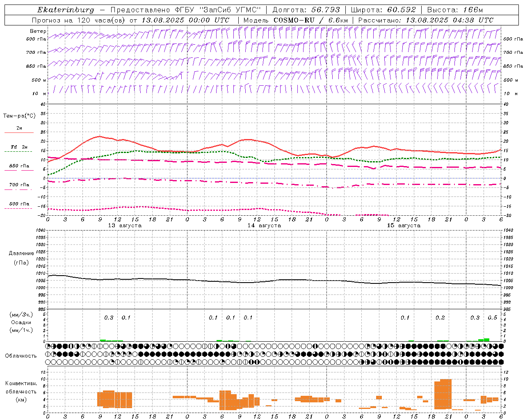Click the 'Предоставлено ФГБУ ЗапСиб УГМС' provider text
The height and width of the screenshot is (420, 525).
pos(185,10)
